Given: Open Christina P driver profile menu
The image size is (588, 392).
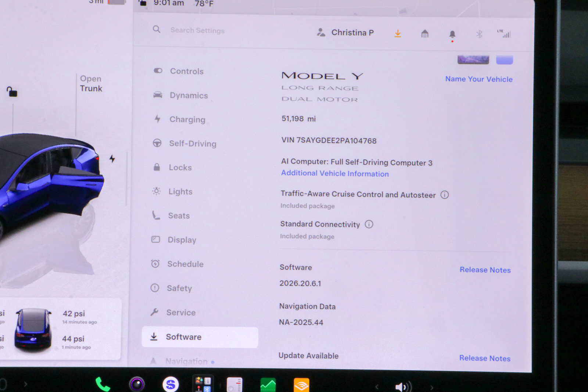Looking at the screenshot, I should (x=345, y=33).
